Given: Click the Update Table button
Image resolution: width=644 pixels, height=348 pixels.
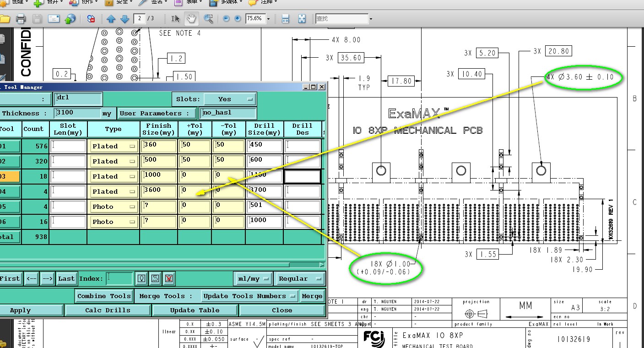Looking at the screenshot, I should pyautogui.click(x=195, y=310).
